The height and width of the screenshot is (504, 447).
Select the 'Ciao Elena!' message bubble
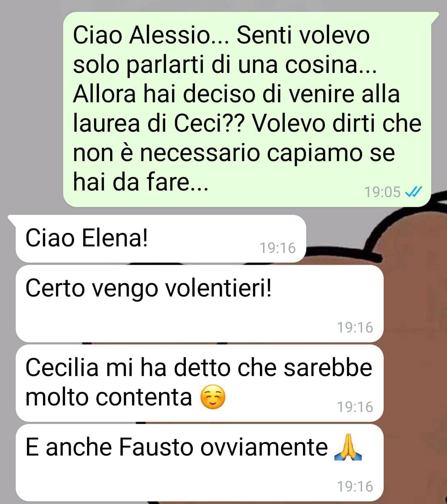[x=161, y=239]
